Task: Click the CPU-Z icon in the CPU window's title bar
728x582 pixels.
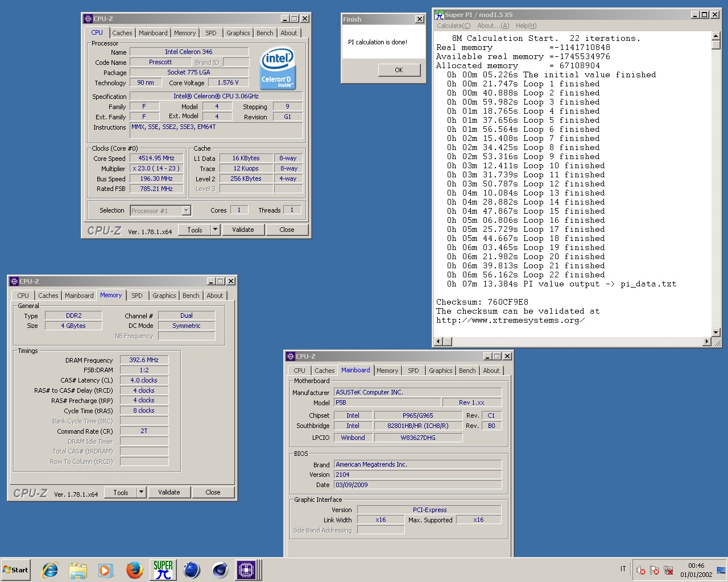Action: pyautogui.click(x=88, y=19)
